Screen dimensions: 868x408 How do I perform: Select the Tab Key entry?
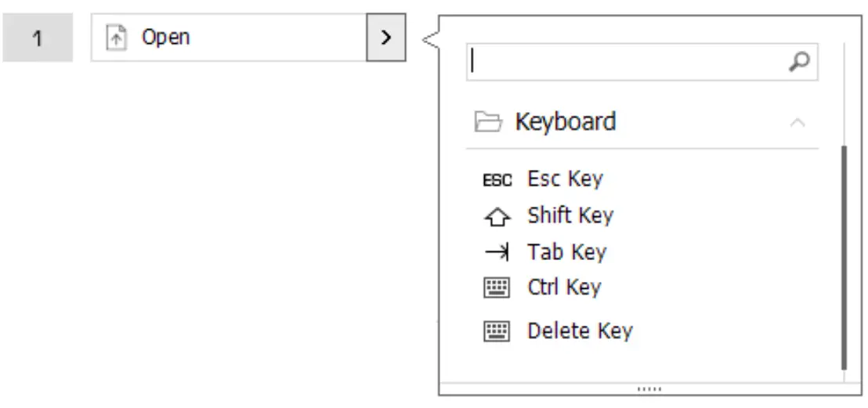[x=566, y=252]
